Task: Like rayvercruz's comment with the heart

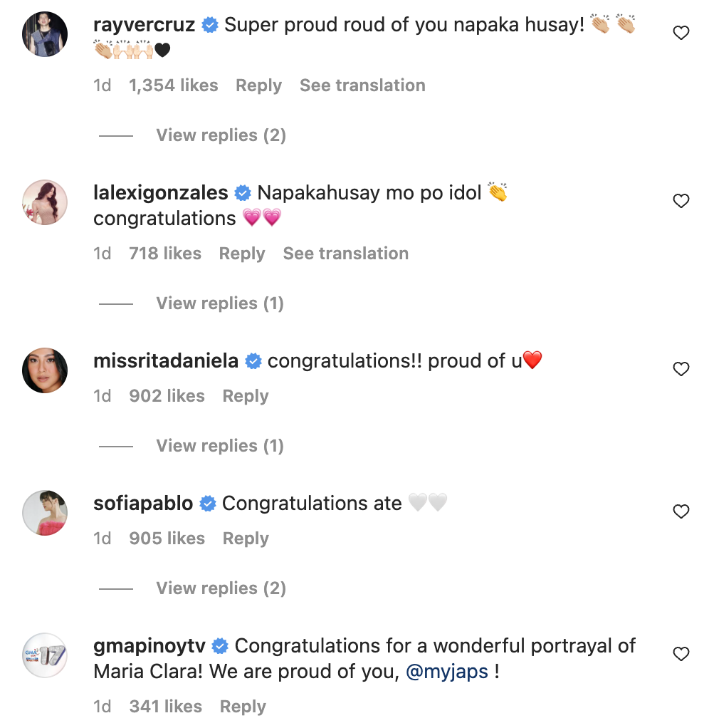Action: pyautogui.click(x=681, y=33)
